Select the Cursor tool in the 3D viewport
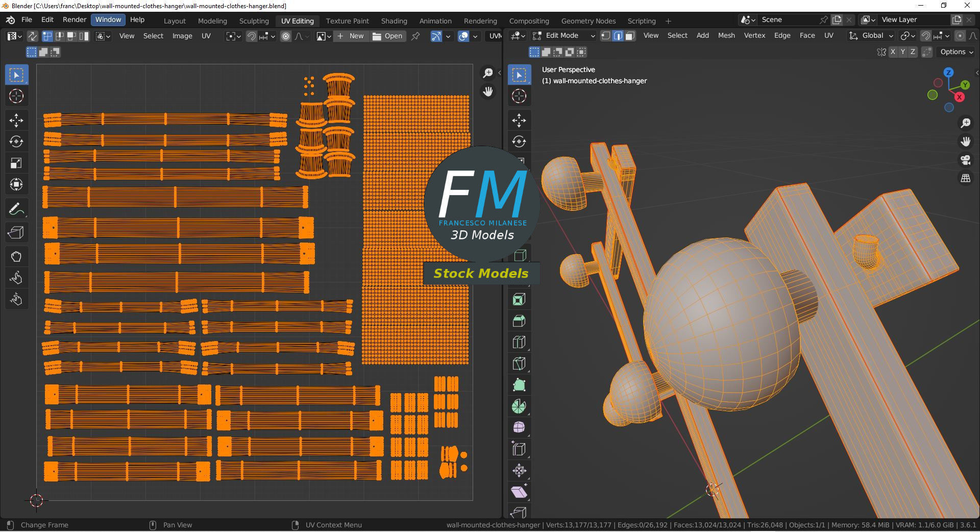The width and height of the screenshot is (980, 532). 519,96
